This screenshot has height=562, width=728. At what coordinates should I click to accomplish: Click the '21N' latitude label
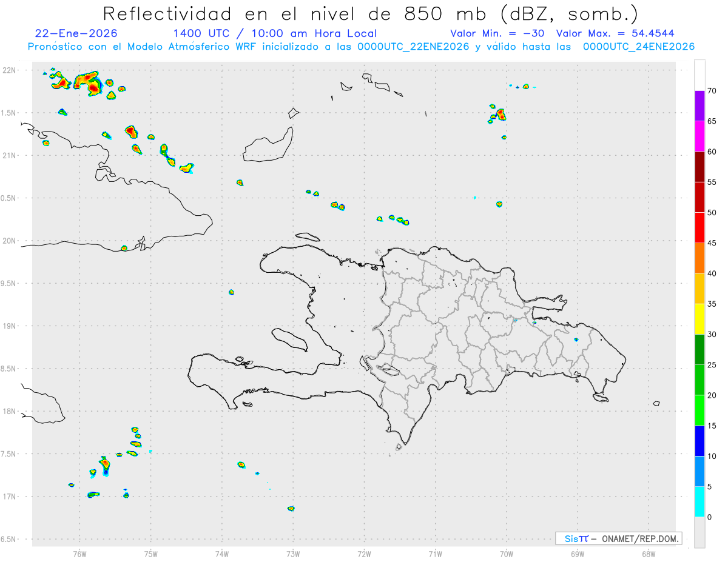[x=9, y=156]
